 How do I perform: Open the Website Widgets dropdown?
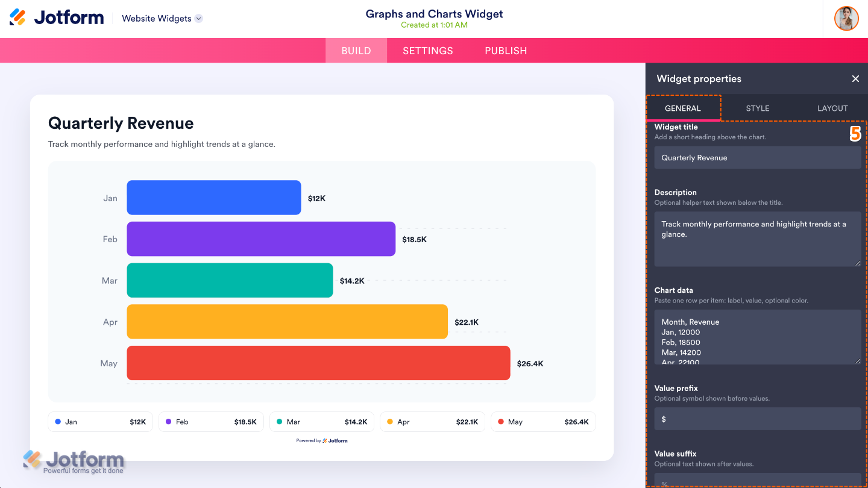[162, 19]
